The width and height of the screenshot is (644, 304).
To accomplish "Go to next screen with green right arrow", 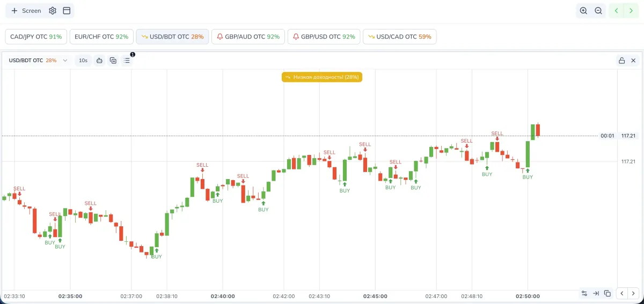I will [x=631, y=11].
